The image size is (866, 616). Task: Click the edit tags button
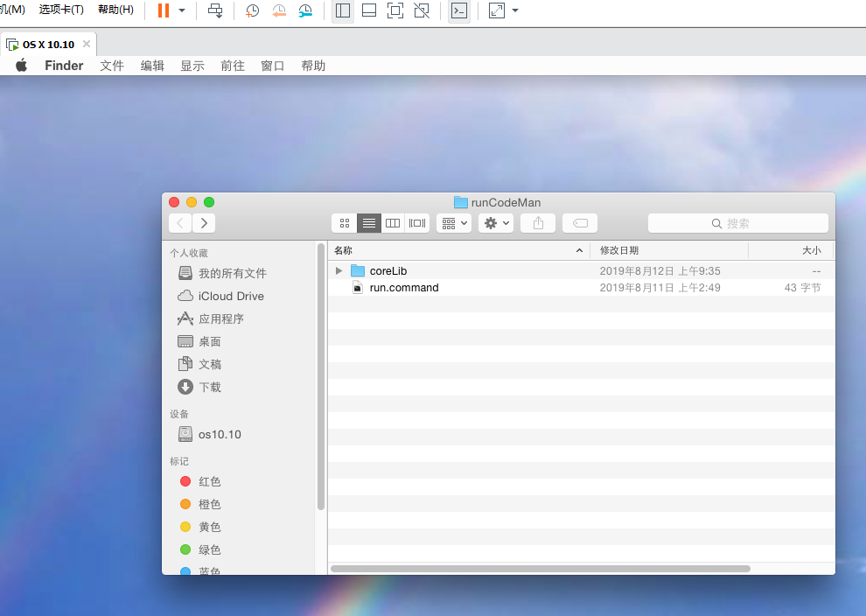pos(580,223)
